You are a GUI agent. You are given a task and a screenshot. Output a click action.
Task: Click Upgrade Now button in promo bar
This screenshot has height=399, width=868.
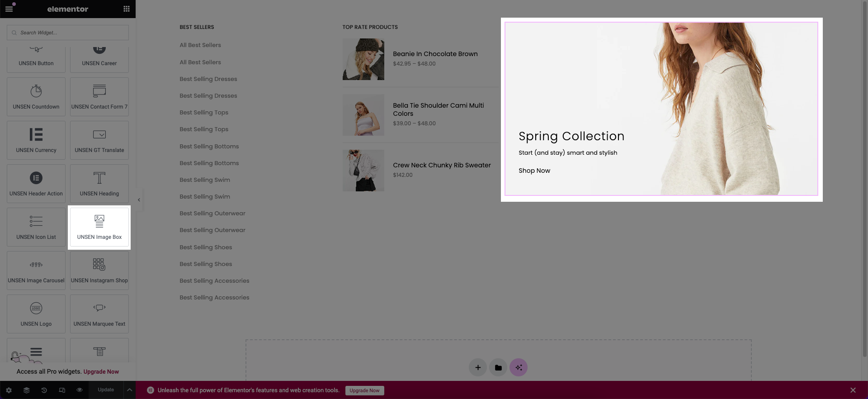point(364,390)
